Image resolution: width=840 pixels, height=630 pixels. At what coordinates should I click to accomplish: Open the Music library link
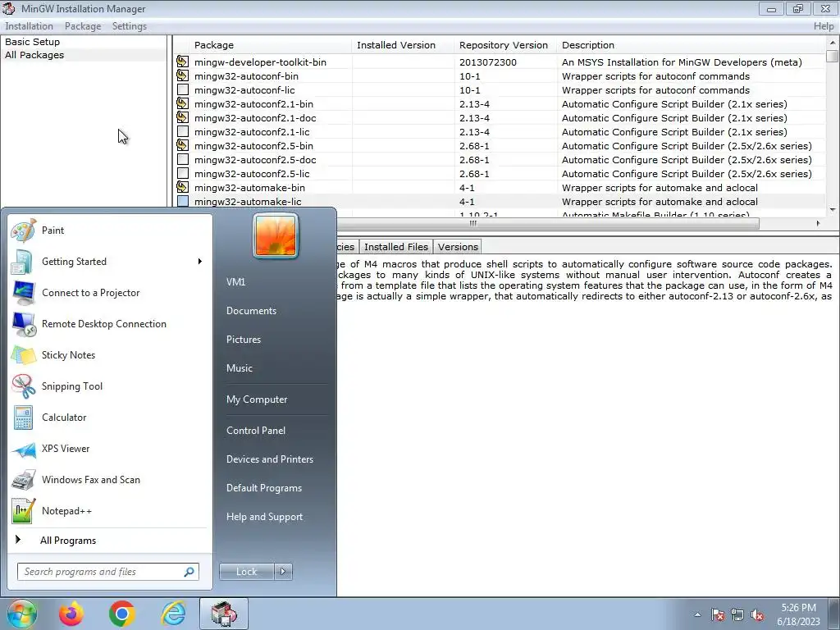[239, 368]
